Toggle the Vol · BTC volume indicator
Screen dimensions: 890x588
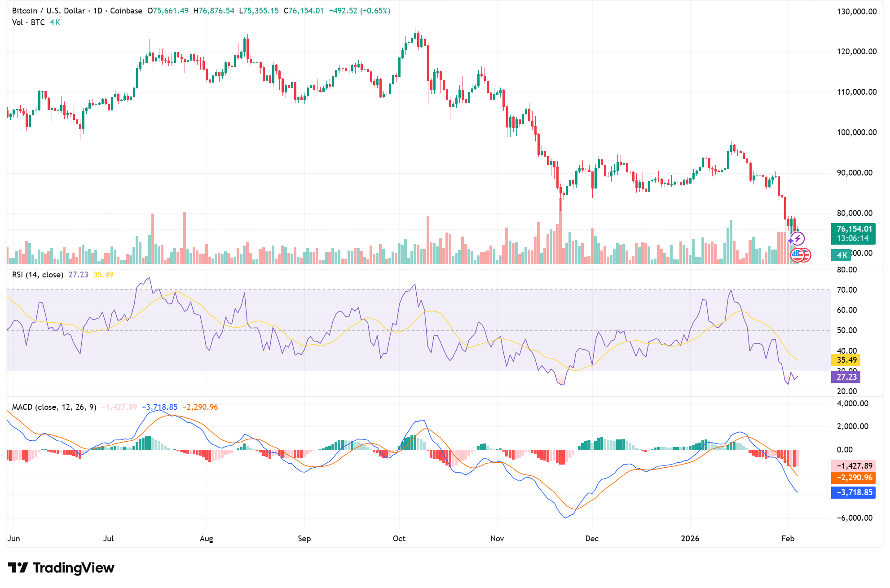pos(29,22)
